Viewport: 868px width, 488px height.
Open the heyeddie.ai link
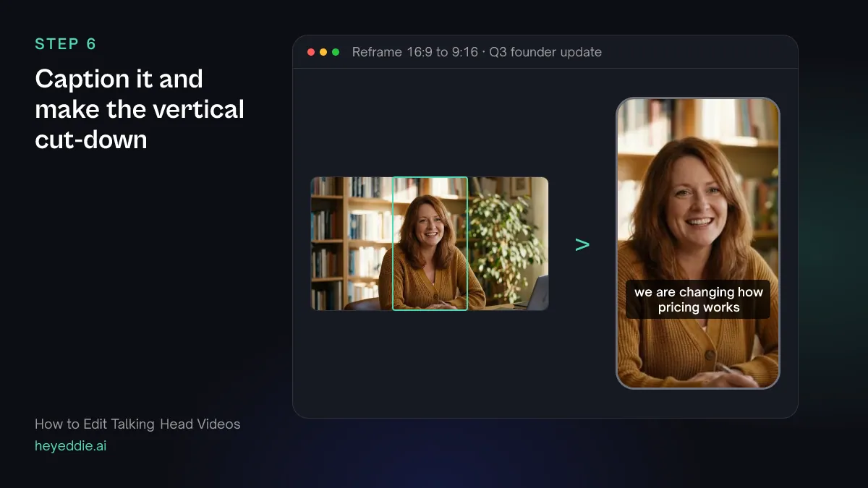click(x=70, y=446)
